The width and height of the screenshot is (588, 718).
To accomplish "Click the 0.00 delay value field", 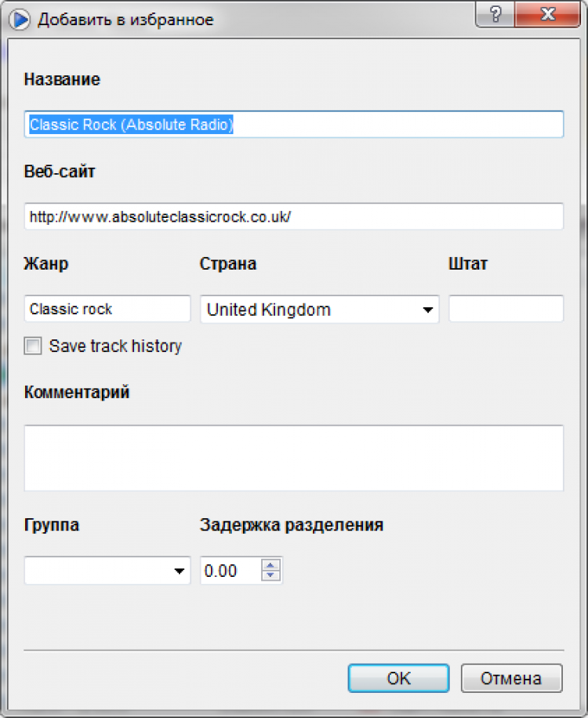I will [230, 571].
